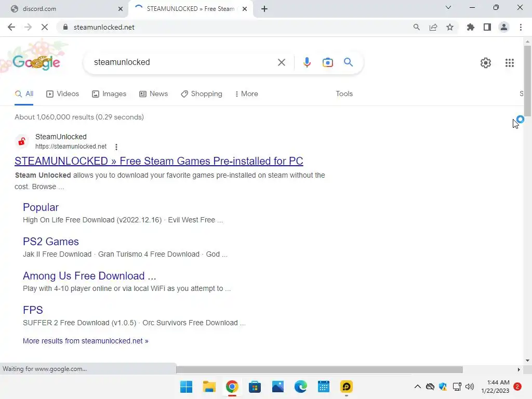Open the Popular sitelink
Image resolution: width=532 pixels, height=399 pixels.
41,207
